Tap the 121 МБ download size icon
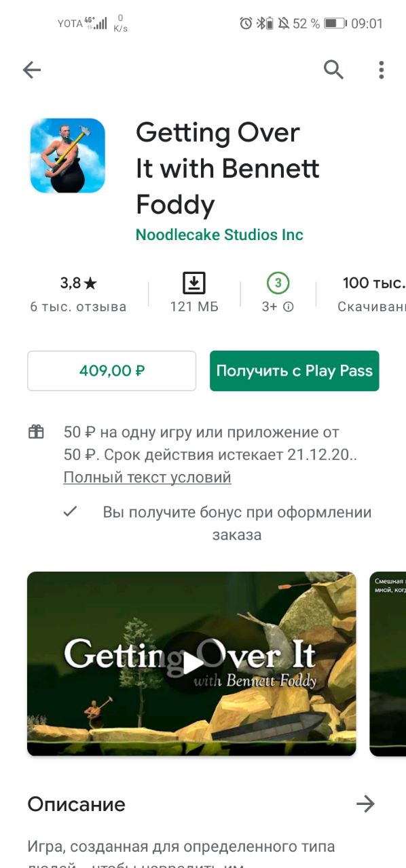Image resolution: width=406 pixels, height=868 pixels. point(194,283)
